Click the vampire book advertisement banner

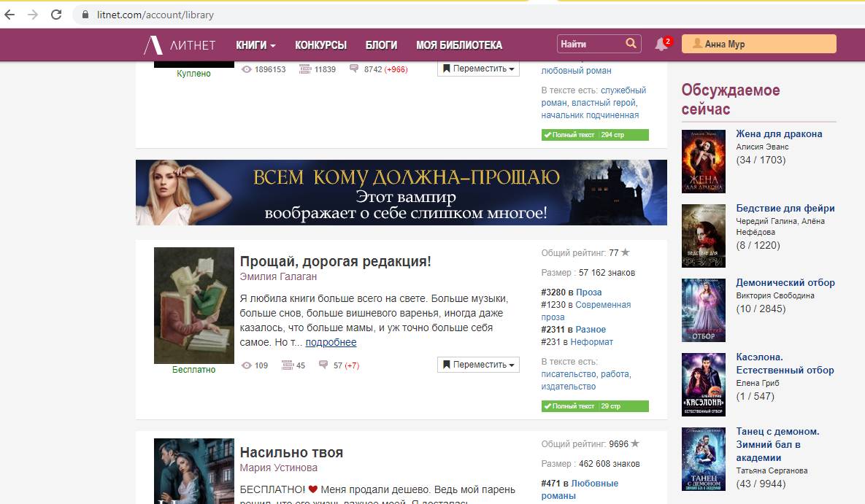(401, 193)
